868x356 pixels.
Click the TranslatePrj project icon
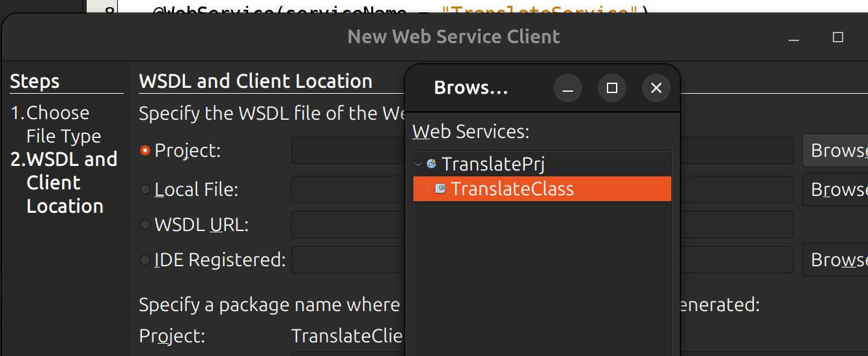(431, 163)
